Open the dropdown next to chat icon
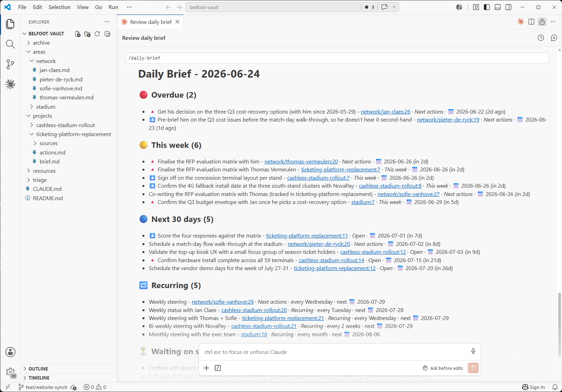Image resolution: width=562 pixels, height=392 pixels. tap(394, 7)
